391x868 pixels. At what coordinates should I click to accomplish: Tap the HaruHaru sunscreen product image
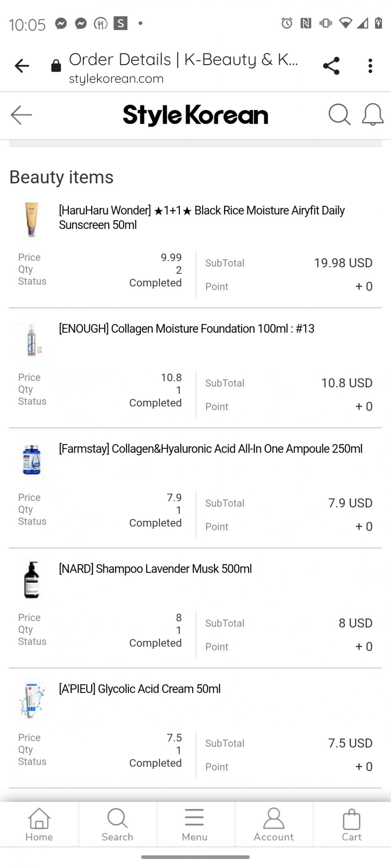[x=31, y=219]
